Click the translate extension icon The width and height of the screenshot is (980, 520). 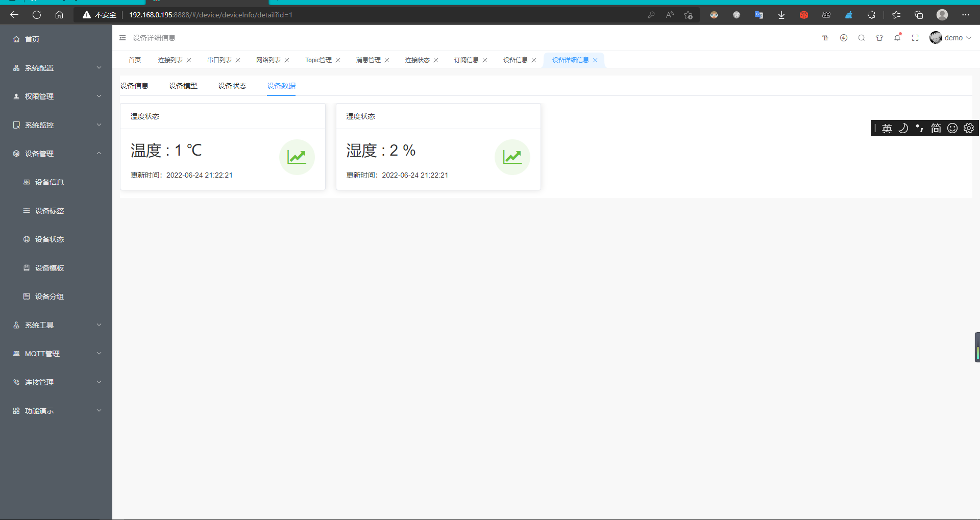click(759, 15)
